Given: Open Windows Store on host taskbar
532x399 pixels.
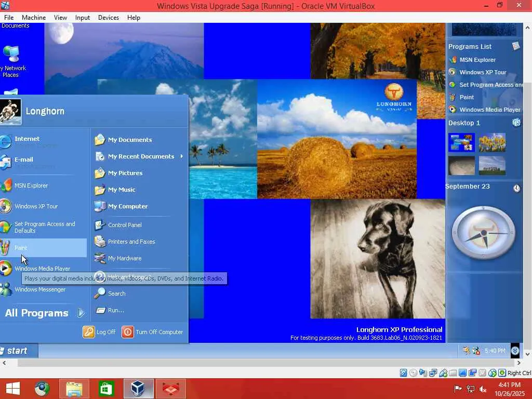Looking at the screenshot, I should pyautogui.click(x=106, y=389).
